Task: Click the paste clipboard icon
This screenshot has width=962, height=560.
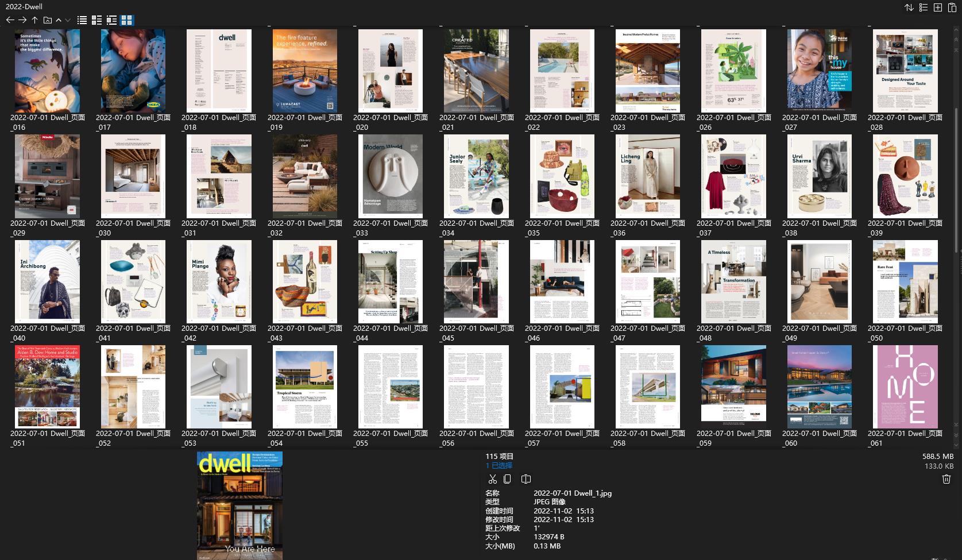Action: coord(952,7)
